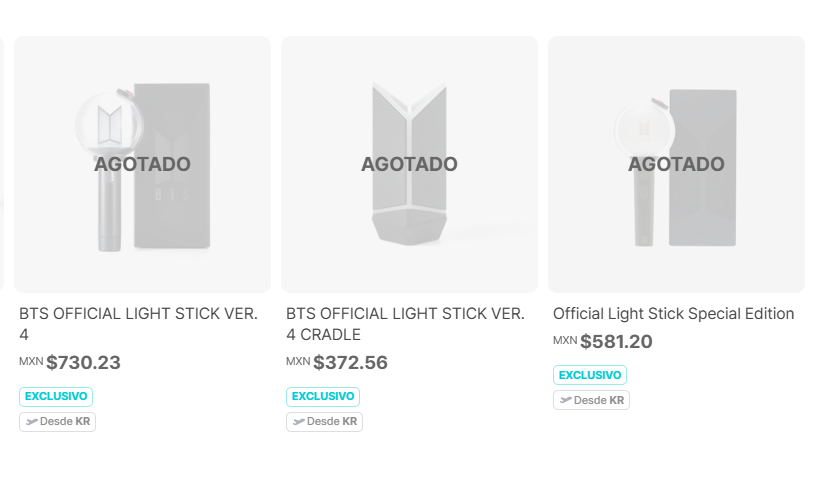Open the BTS Light Stick Ver. 4 product image
The width and height of the screenshot is (837, 484).
(143, 164)
